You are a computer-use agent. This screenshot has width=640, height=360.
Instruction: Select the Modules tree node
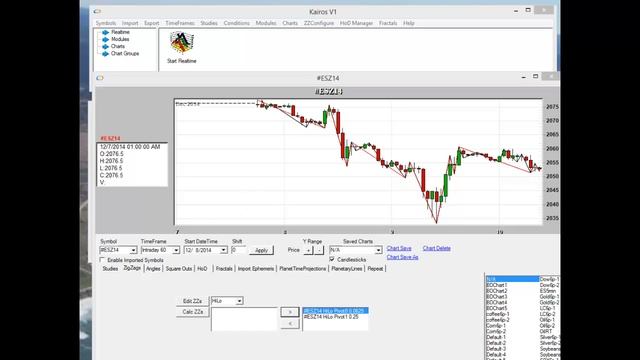(x=120, y=39)
